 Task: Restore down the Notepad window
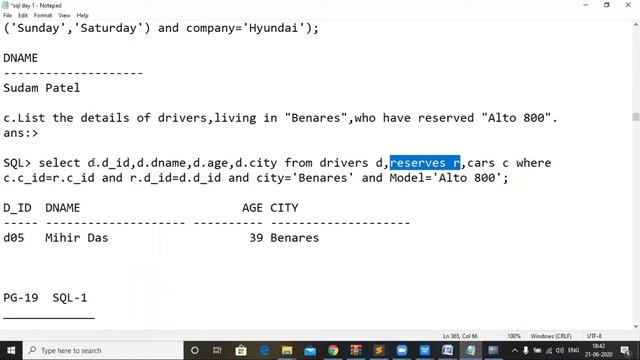[607, 5]
